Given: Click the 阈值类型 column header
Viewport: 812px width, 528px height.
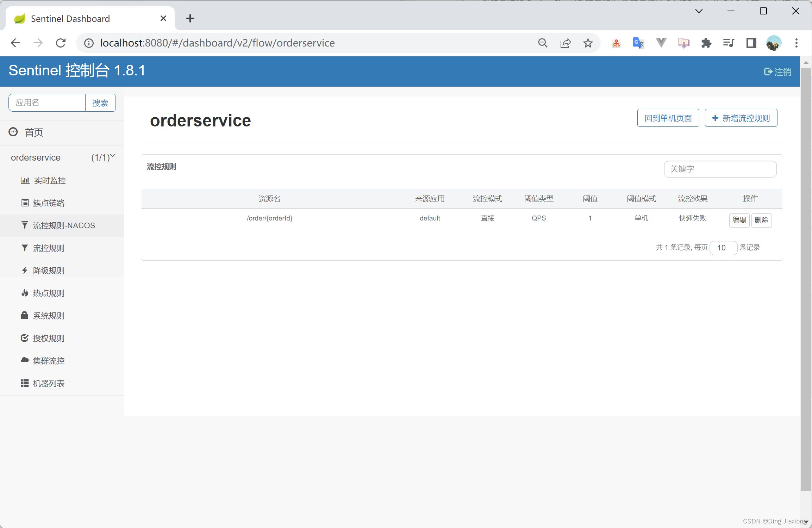Looking at the screenshot, I should coord(539,199).
